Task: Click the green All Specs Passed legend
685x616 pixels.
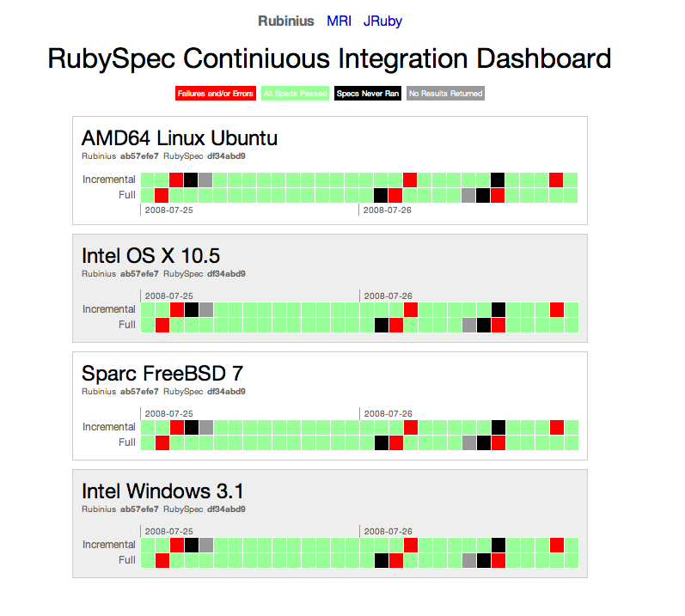Action: pyautogui.click(x=296, y=94)
